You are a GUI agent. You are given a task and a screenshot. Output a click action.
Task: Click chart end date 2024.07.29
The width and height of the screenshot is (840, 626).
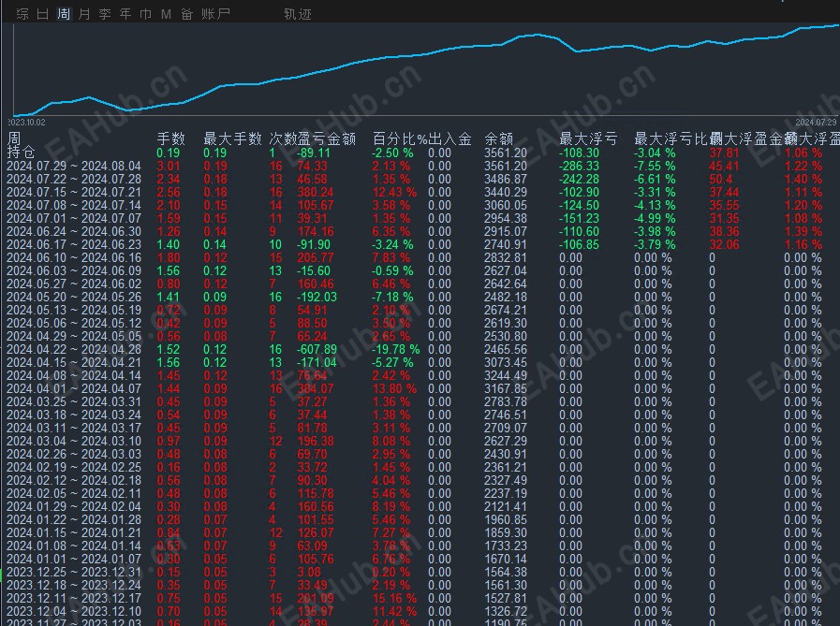coord(816,122)
